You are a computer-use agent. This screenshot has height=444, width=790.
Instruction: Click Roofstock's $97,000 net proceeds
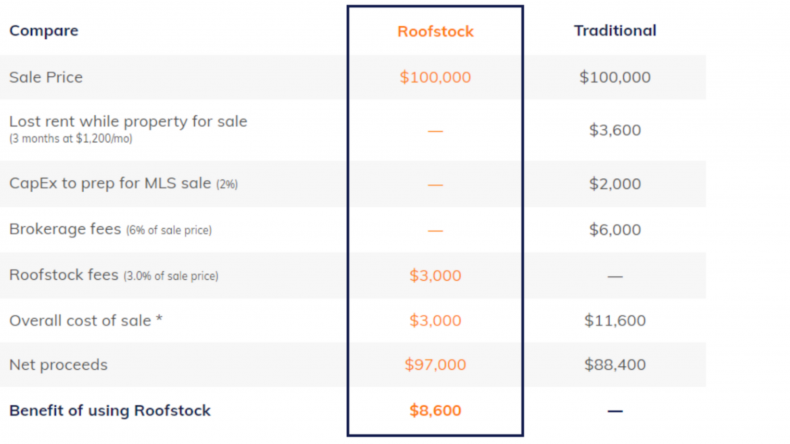tap(435, 364)
